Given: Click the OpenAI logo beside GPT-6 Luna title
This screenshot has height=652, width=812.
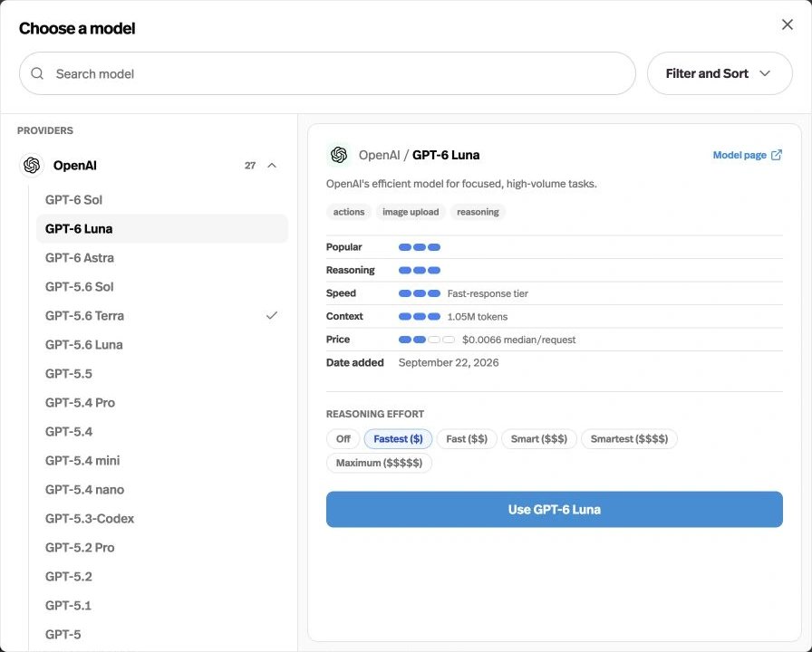Looking at the screenshot, I should pos(339,155).
